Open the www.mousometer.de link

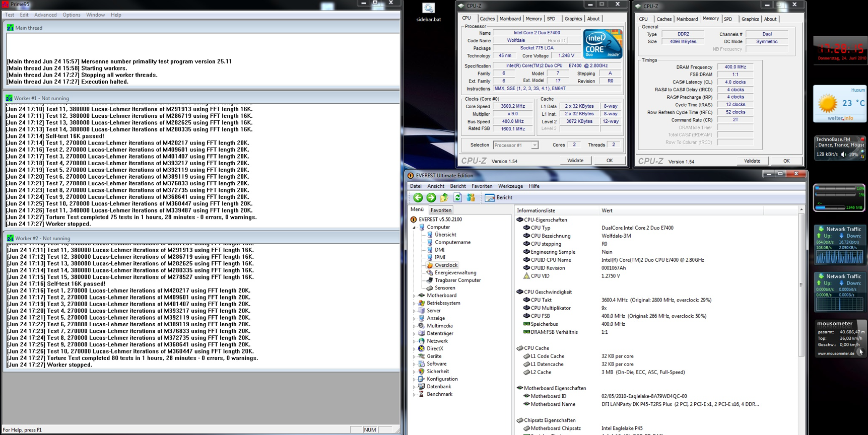click(835, 353)
